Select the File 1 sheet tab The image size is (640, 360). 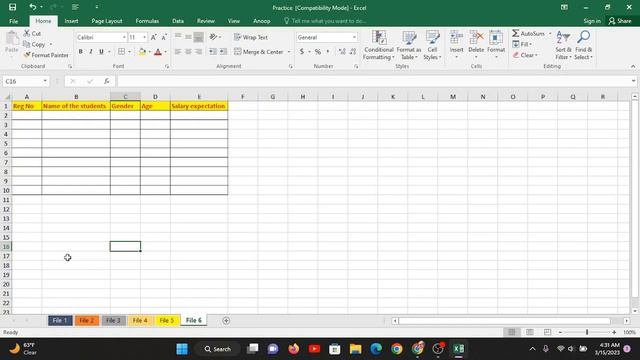click(x=60, y=320)
